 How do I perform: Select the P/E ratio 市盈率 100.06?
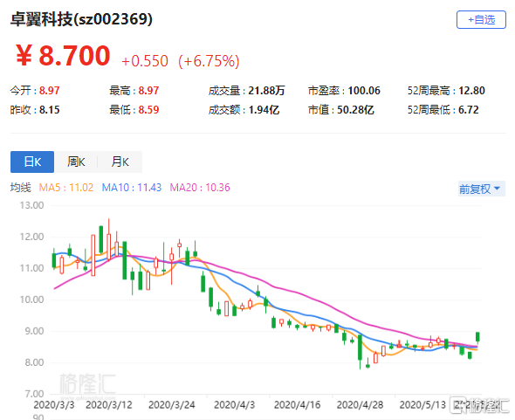pyautogui.click(x=344, y=91)
